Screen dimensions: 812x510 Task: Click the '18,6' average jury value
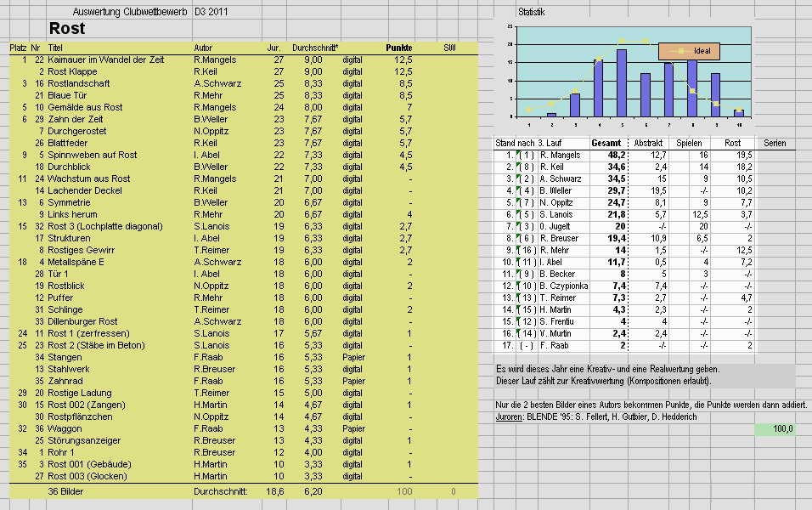(275, 492)
